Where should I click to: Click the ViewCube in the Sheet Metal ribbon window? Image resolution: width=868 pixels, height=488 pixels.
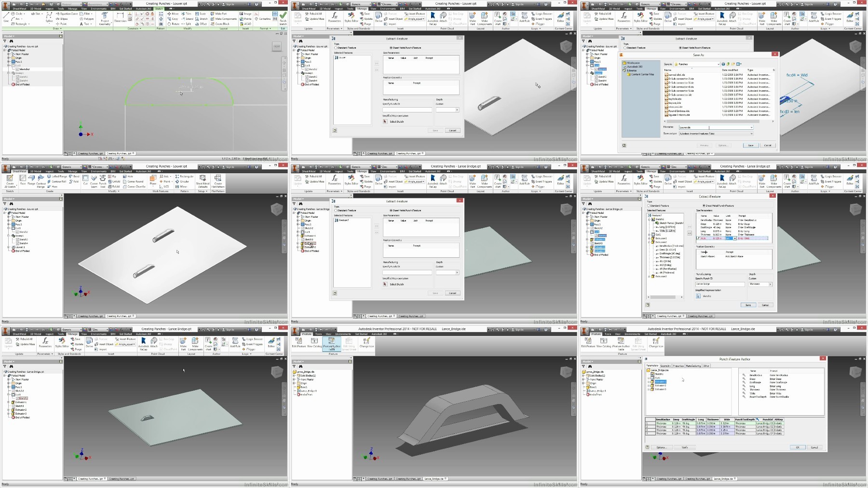point(276,209)
